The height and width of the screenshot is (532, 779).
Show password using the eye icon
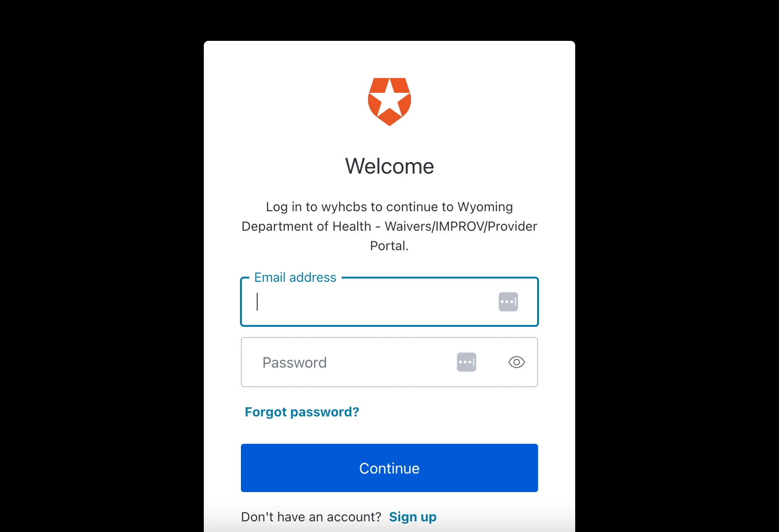(517, 362)
